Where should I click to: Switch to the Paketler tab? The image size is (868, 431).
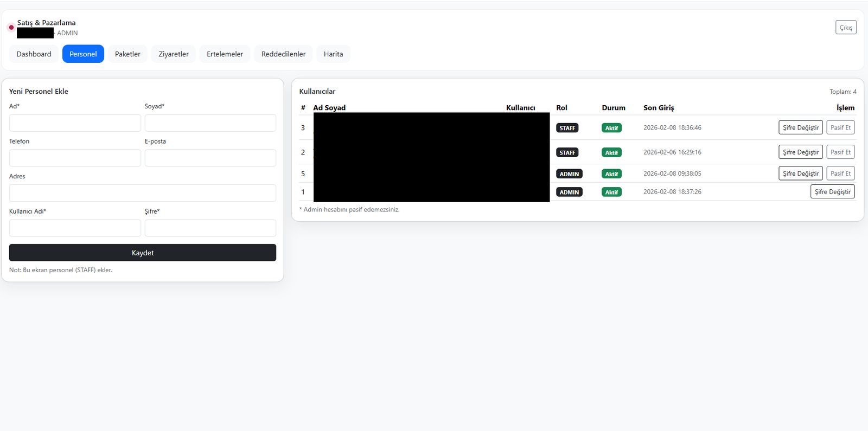tap(127, 54)
